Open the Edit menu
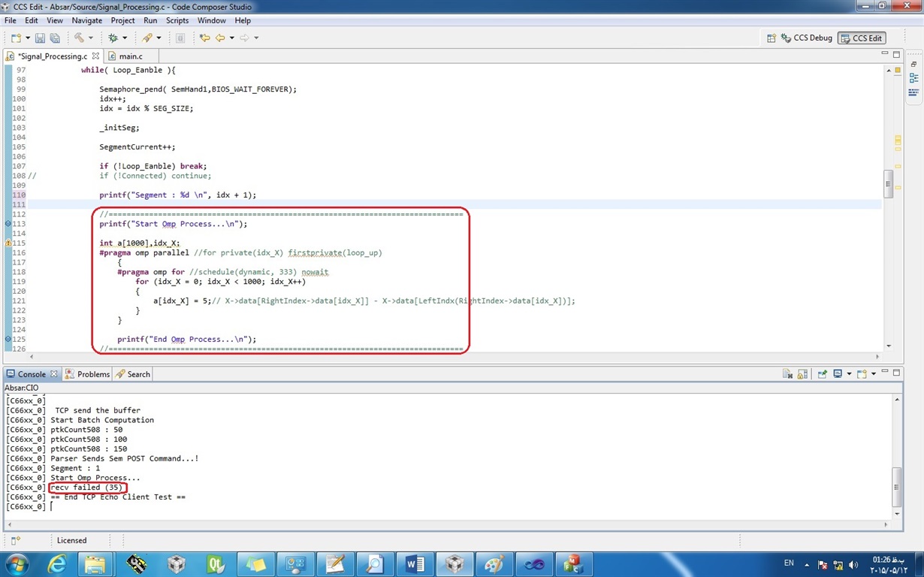 tap(32, 20)
